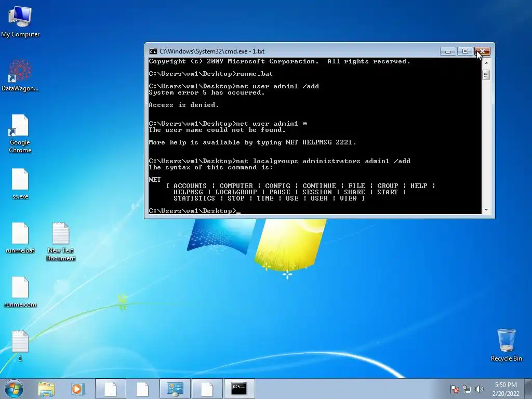Open Action Center flag in system tray
The image size is (532, 399).
point(455,389)
